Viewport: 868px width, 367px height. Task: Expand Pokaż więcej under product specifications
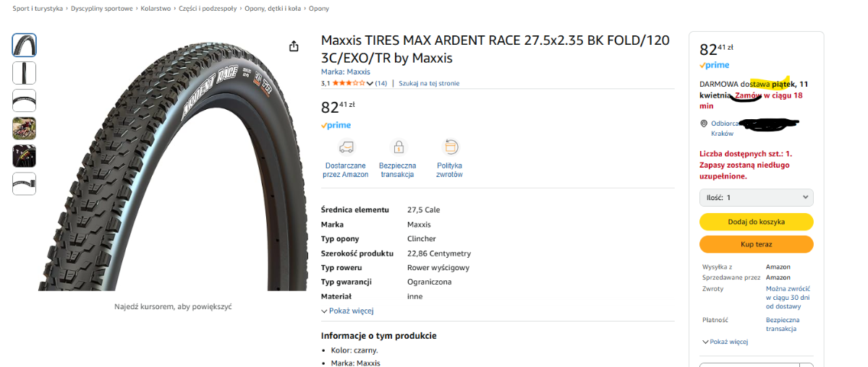(x=347, y=311)
